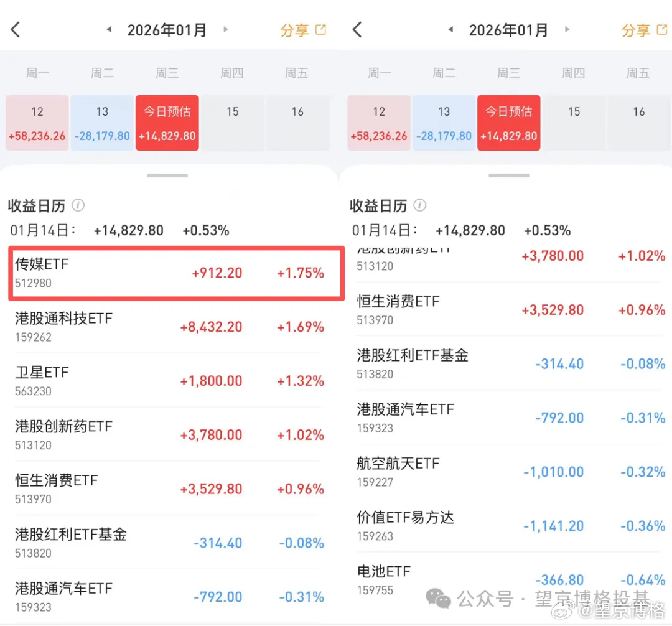The width and height of the screenshot is (672, 626).
Task: Click the info icon beside right 收益日历 heading
Action: click(x=419, y=206)
